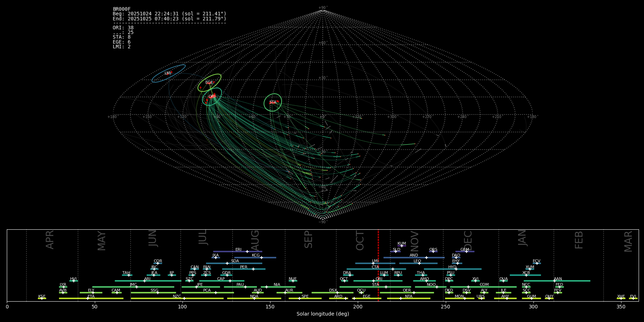Click the AND shower label in timeline
The height and width of the screenshot is (322, 644).
click(x=414, y=255)
